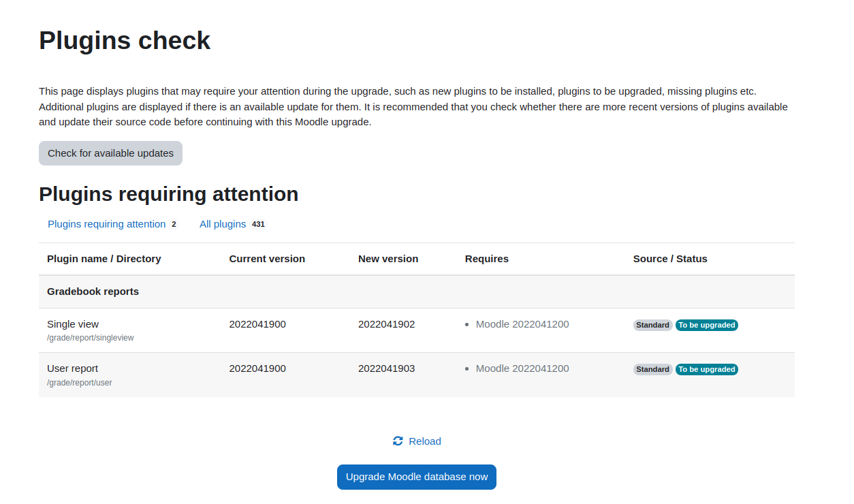Click Single view's To be upgraded badge

(x=707, y=325)
